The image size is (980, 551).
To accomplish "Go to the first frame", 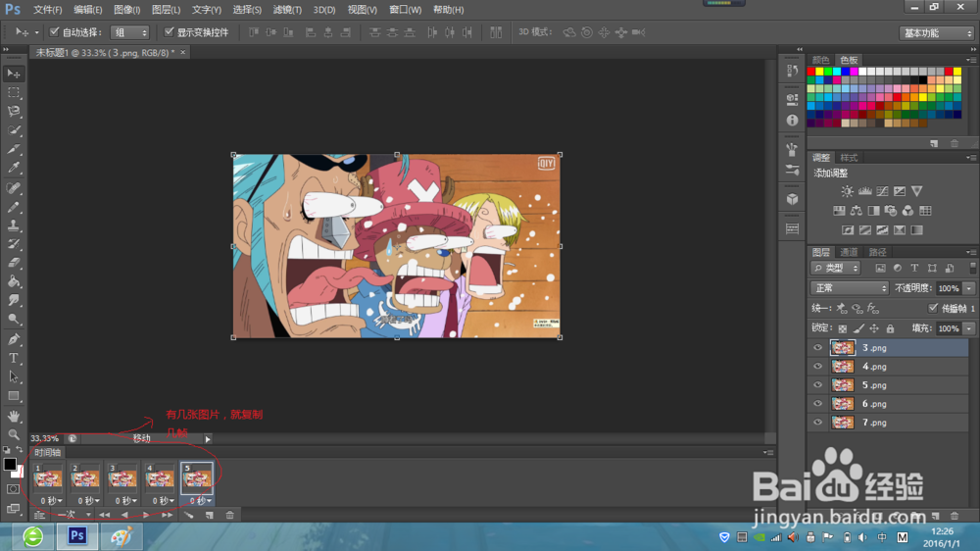I will pos(105,515).
